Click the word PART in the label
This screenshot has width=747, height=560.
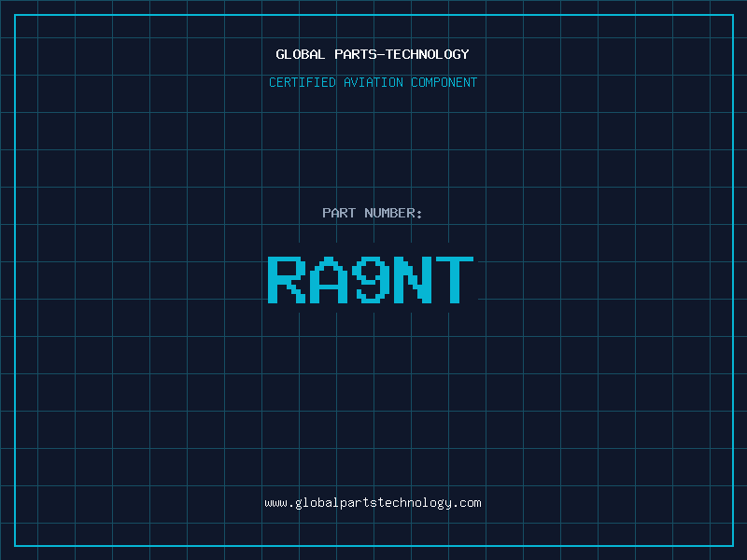click(338, 213)
